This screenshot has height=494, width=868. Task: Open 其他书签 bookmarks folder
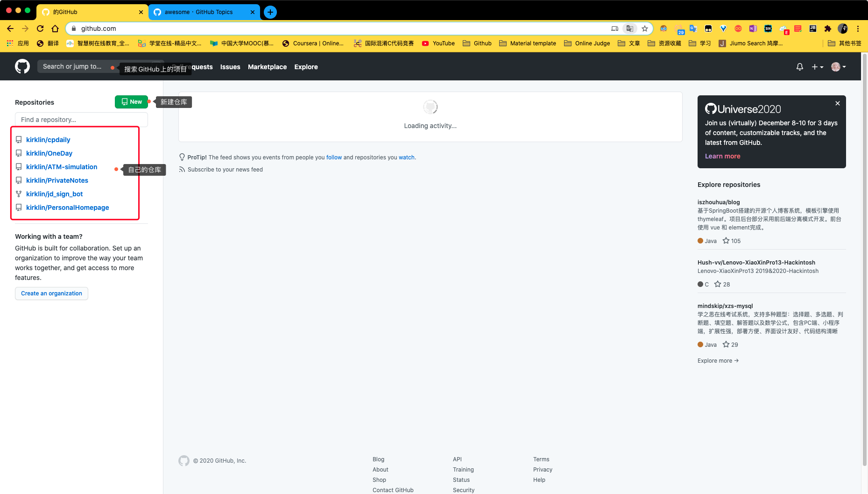pyautogui.click(x=845, y=43)
